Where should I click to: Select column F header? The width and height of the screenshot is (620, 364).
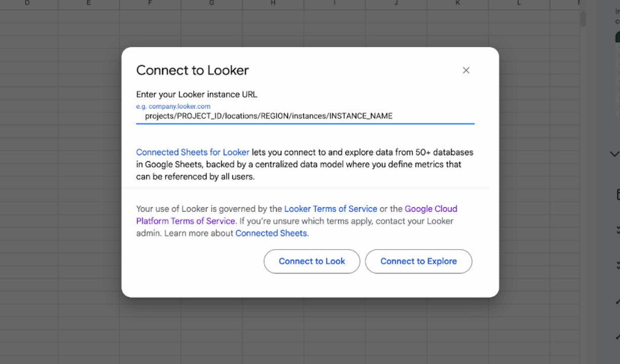point(150,4)
